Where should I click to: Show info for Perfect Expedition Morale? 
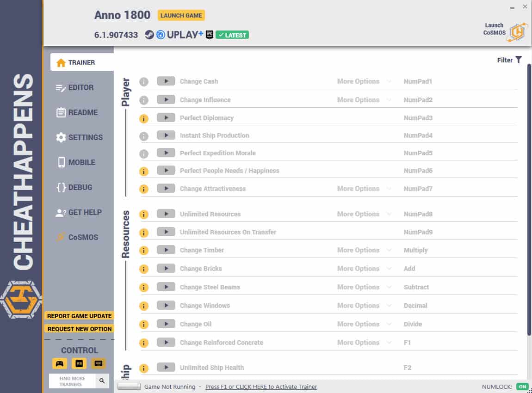tap(144, 154)
